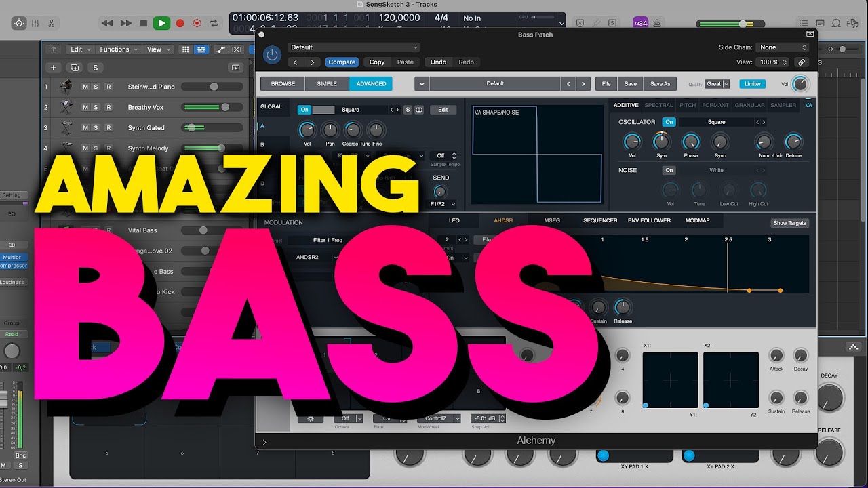This screenshot has width=868, height=488.
Task: Click the import tray icon in track header
Action: (235, 68)
